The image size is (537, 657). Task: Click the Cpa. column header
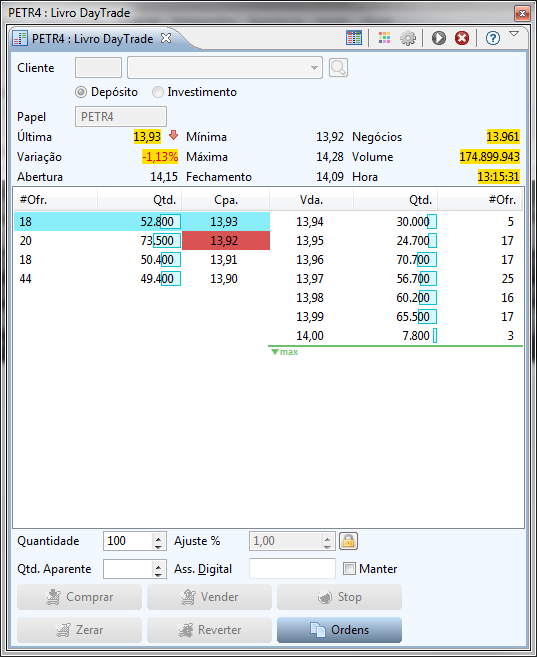(226, 200)
